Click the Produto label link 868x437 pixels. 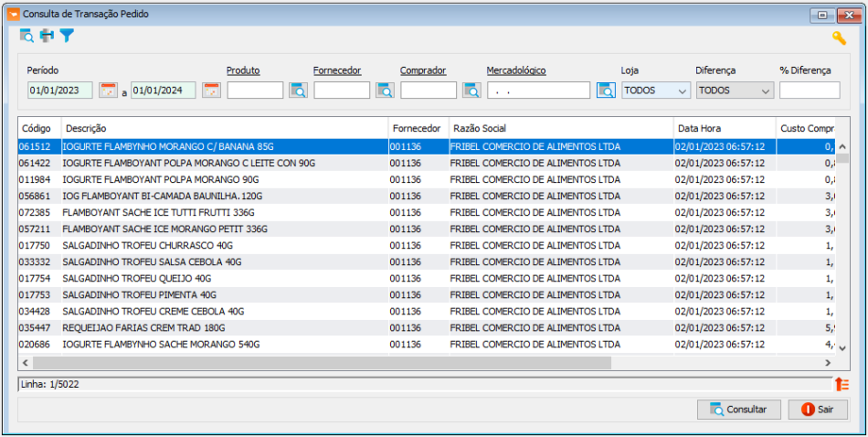[243, 71]
